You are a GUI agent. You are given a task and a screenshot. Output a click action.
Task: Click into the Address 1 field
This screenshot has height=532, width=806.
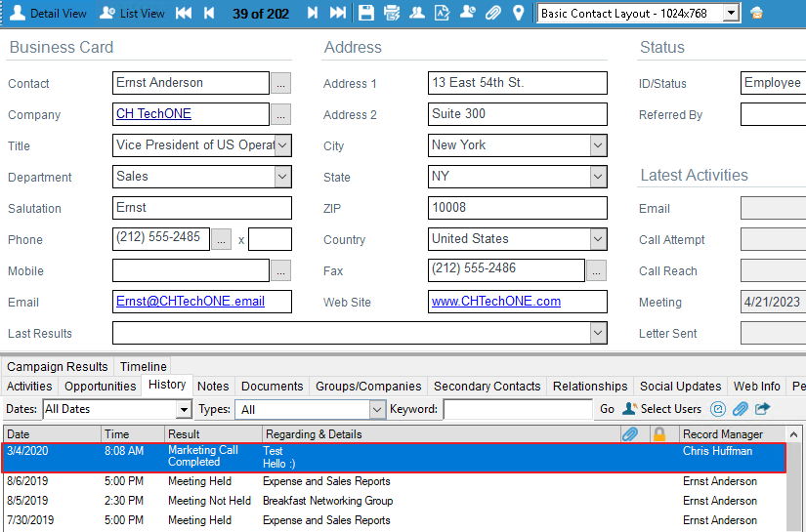coord(517,83)
